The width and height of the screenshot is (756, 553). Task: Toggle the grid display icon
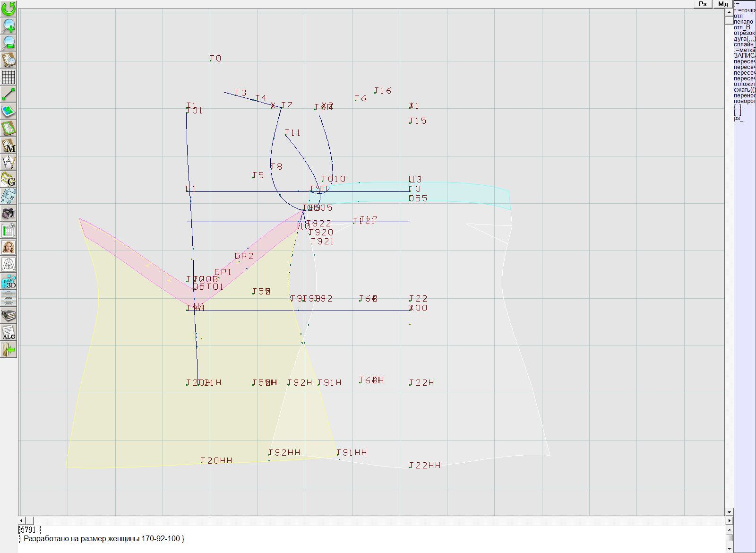[9, 77]
